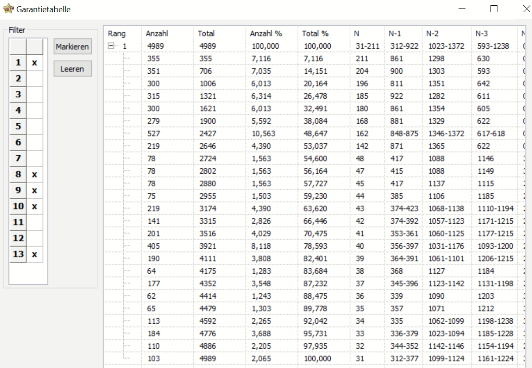Click N-1 value 312-922 in top row
The height and width of the screenshot is (368, 532).
(x=404, y=46)
